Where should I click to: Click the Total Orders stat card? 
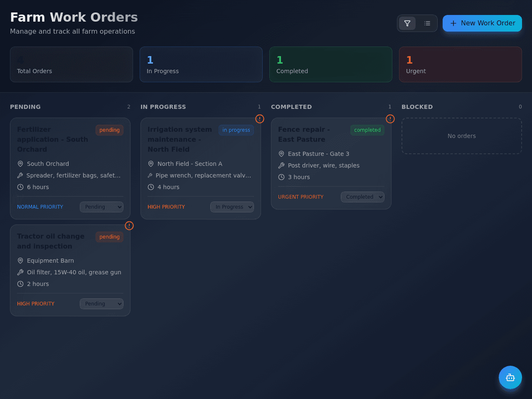pos(71,64)
